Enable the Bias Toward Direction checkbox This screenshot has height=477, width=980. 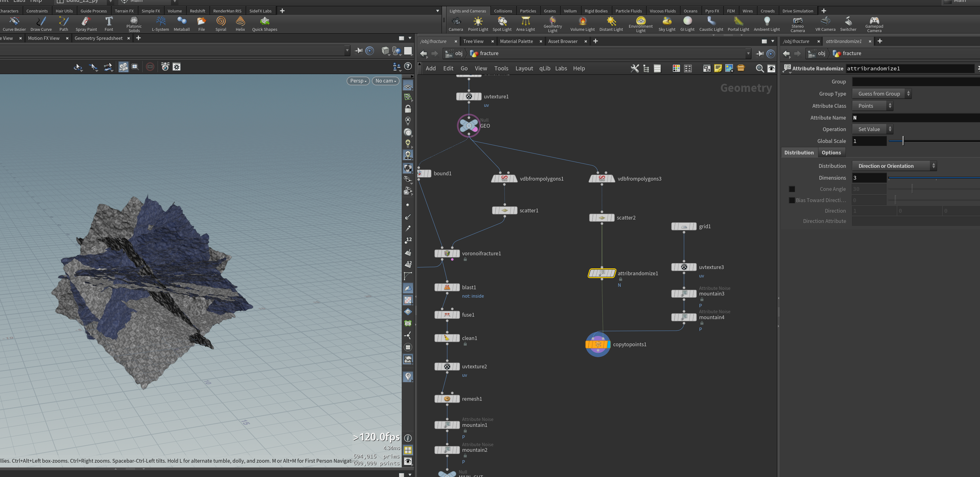792,200
